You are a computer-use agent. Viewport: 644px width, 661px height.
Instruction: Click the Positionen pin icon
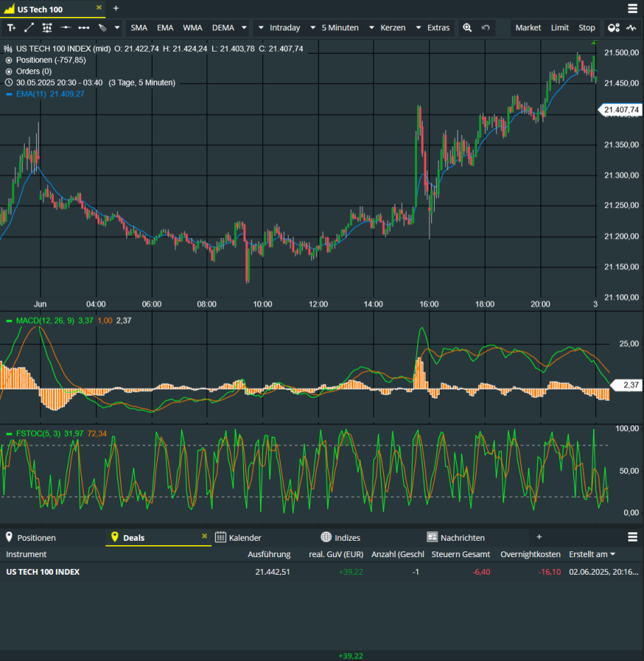[x=9, y=537]
